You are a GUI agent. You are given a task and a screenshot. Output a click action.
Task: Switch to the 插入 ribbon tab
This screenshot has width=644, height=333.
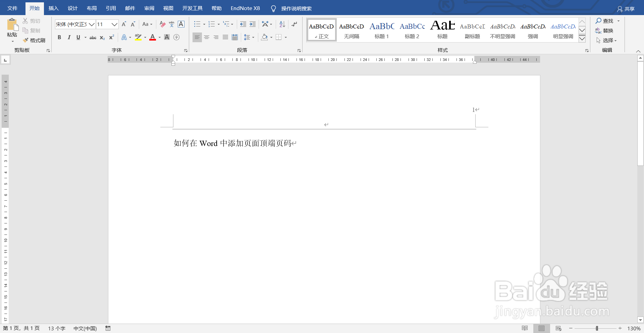(x=53, y=8)
